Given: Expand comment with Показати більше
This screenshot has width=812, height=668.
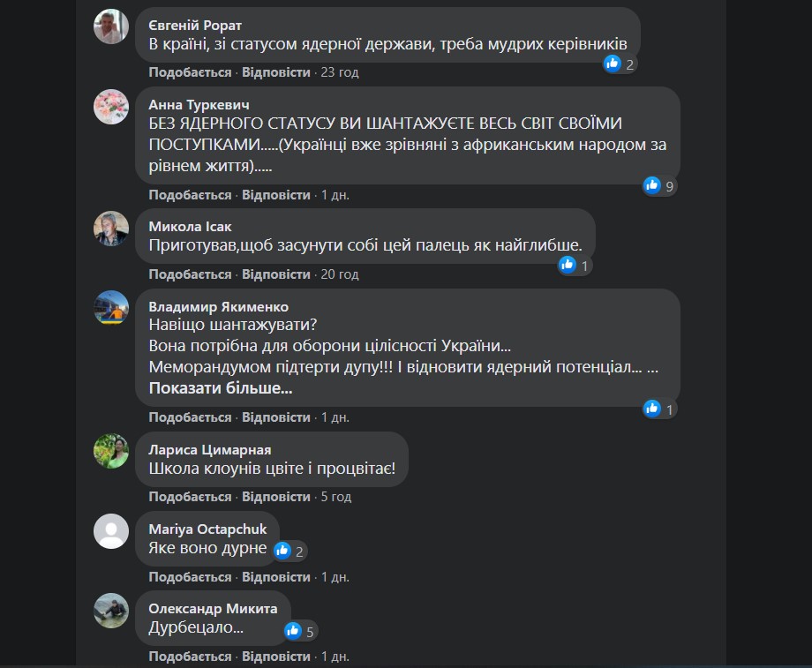Looking at the screenshot, I should tap(221, 388).
